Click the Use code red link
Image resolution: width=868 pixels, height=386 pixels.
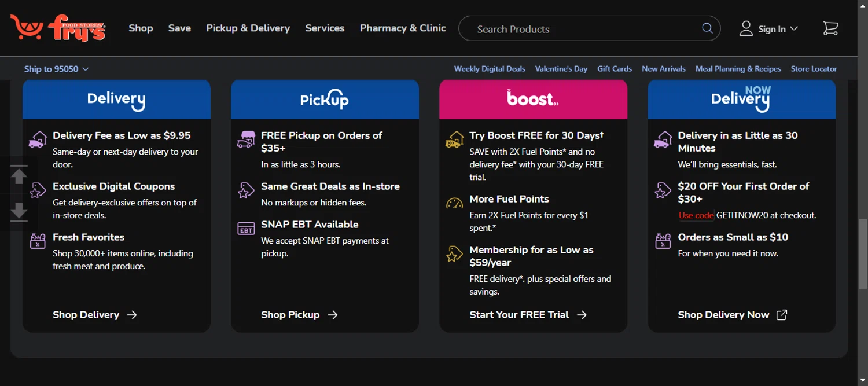pos(696,215)
